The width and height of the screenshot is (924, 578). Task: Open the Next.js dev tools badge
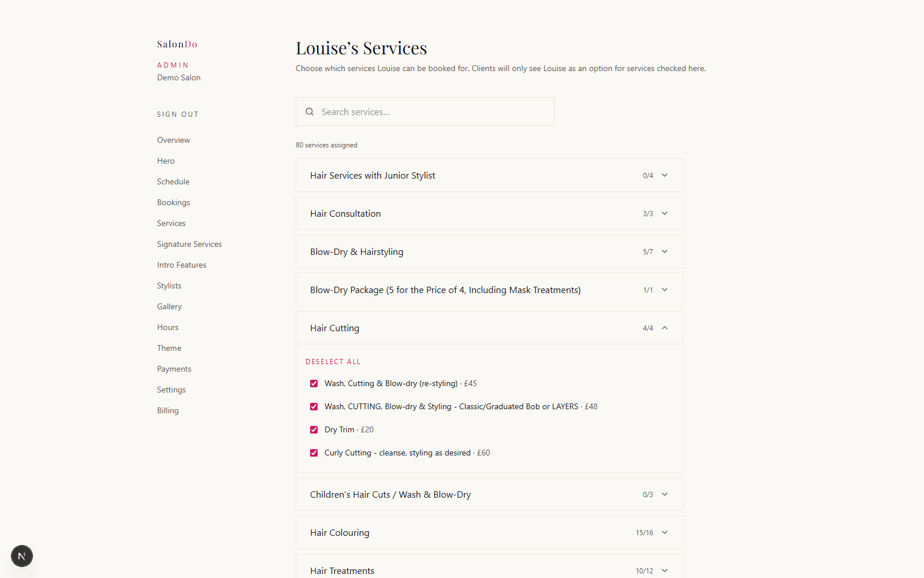coord(22,556)
